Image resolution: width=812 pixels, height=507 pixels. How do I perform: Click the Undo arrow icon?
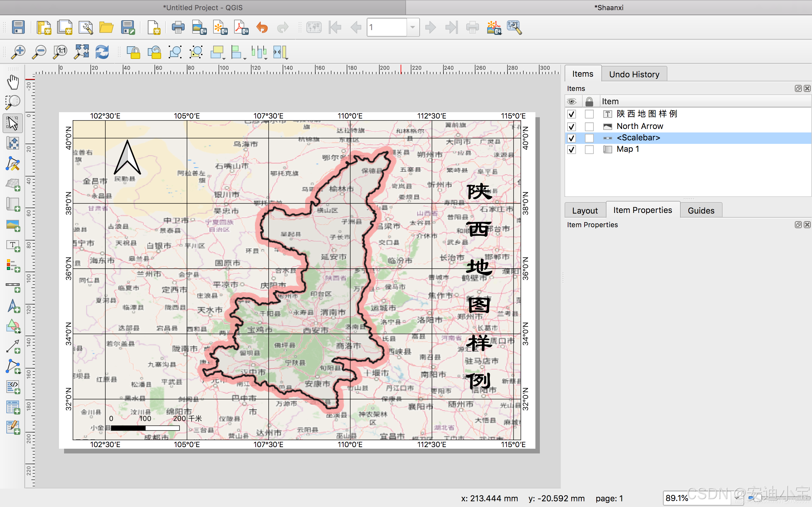coord(262,27)
